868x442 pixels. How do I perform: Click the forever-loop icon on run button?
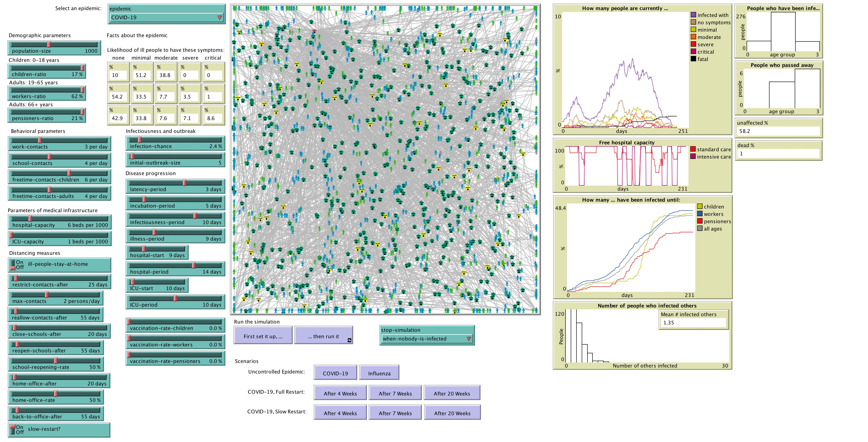click(x=349, y=340)
